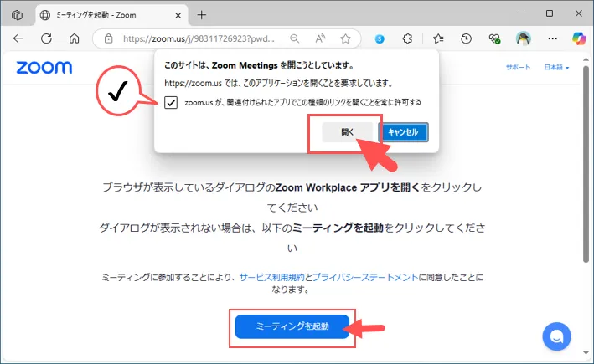Open the blue S extension icon
The height and width of the screenshot is (364, 594).
point(380,38)
